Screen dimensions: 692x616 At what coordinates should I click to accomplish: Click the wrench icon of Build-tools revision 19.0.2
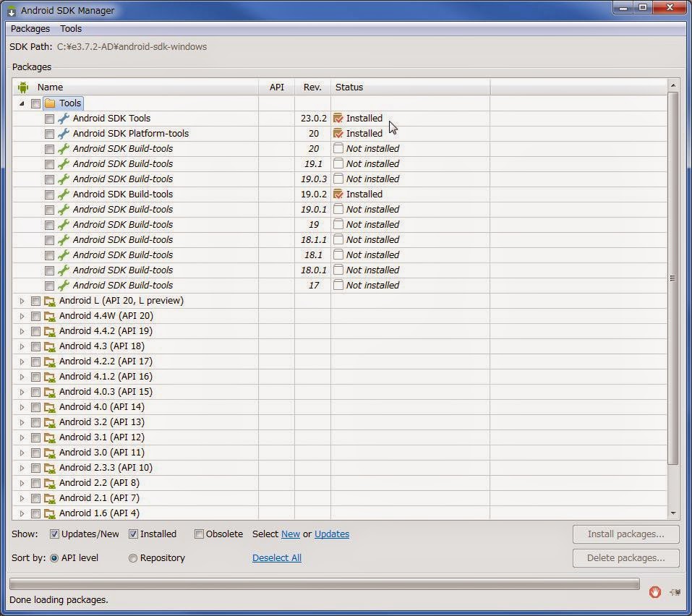click(x=64, y=194)
